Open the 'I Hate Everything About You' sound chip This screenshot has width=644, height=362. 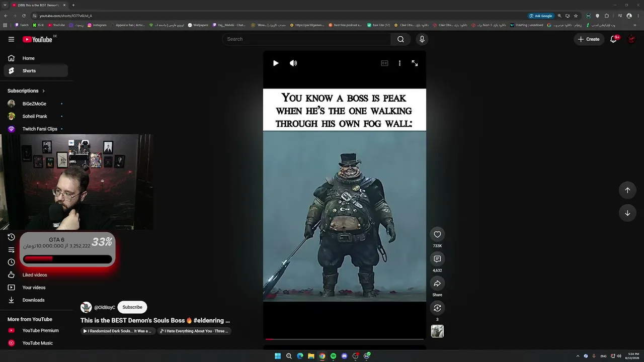pos(195,331)
